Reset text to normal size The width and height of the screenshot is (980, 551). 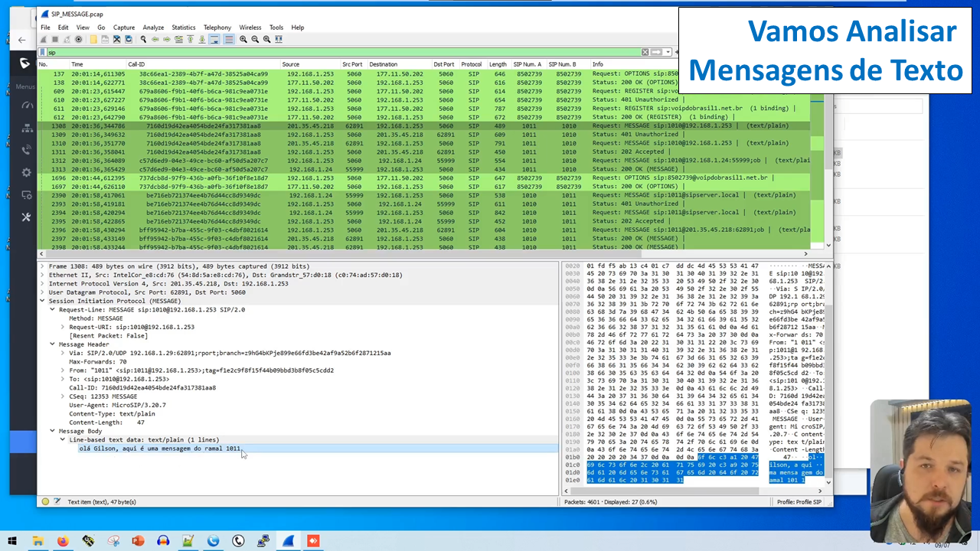tap(266, 39)
